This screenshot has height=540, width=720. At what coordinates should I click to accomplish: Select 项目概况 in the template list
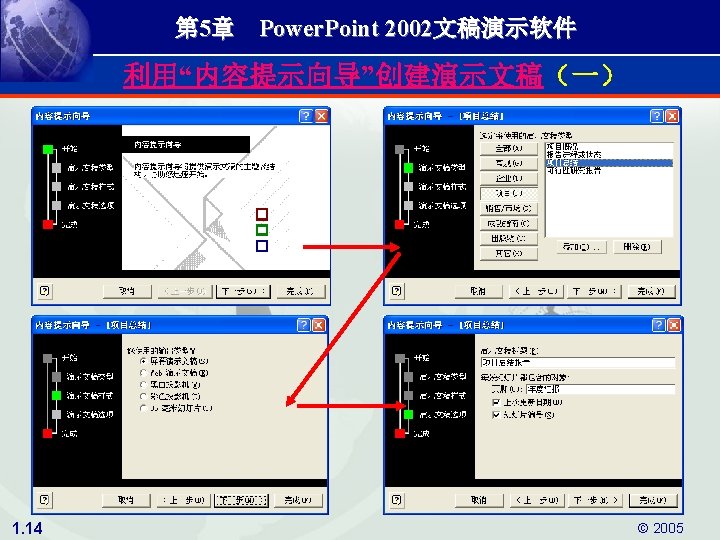pos(609,146)
